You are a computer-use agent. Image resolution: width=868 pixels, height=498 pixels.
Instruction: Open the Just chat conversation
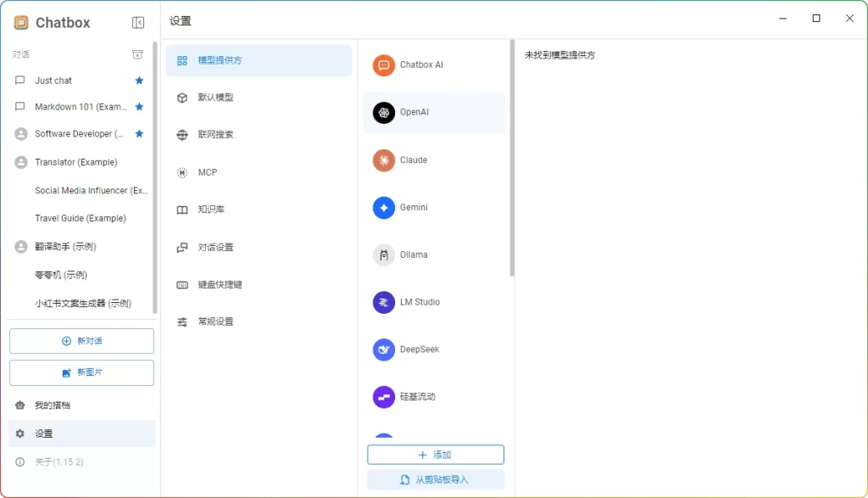(81, 81)
